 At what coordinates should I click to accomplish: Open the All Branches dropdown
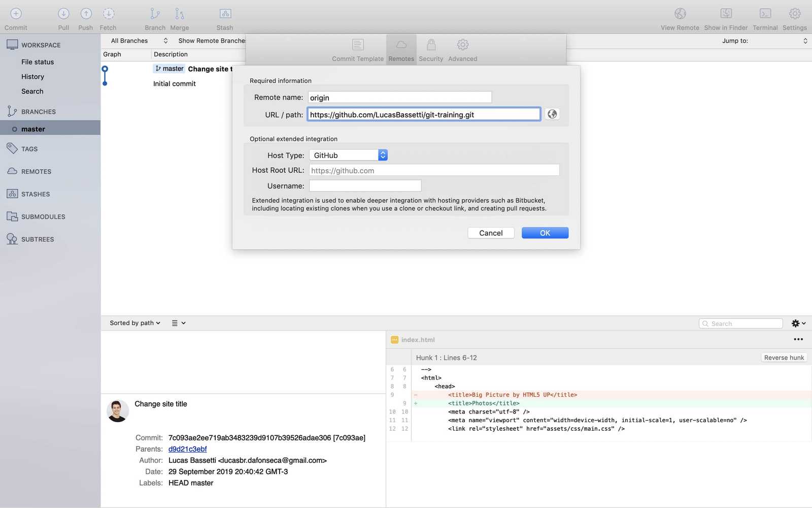[x=136, y=40]
